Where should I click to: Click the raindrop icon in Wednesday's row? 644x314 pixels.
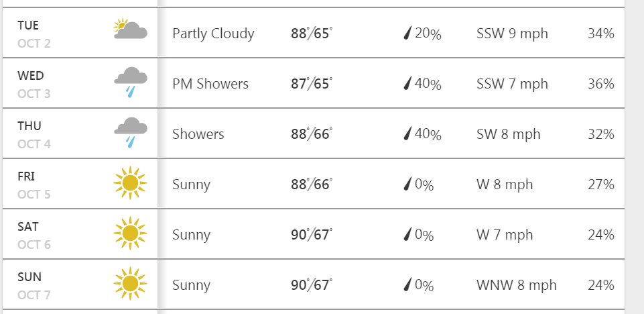point(407,83)
